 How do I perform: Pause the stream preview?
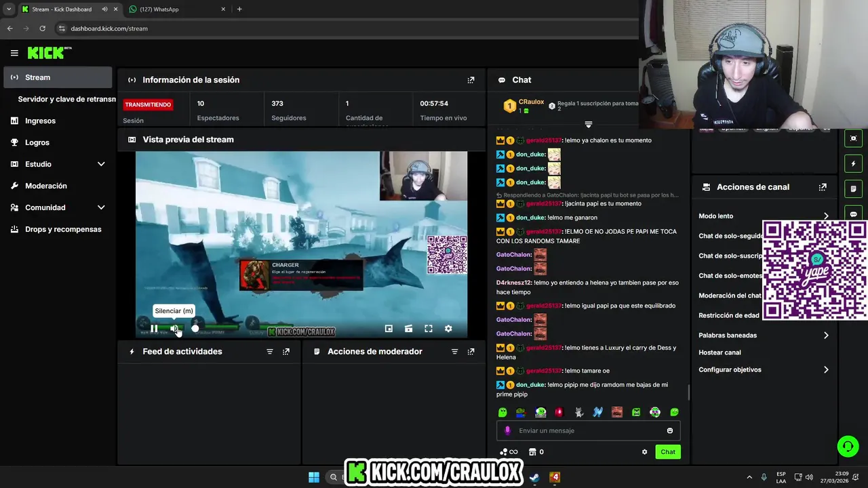pos(154,329)
